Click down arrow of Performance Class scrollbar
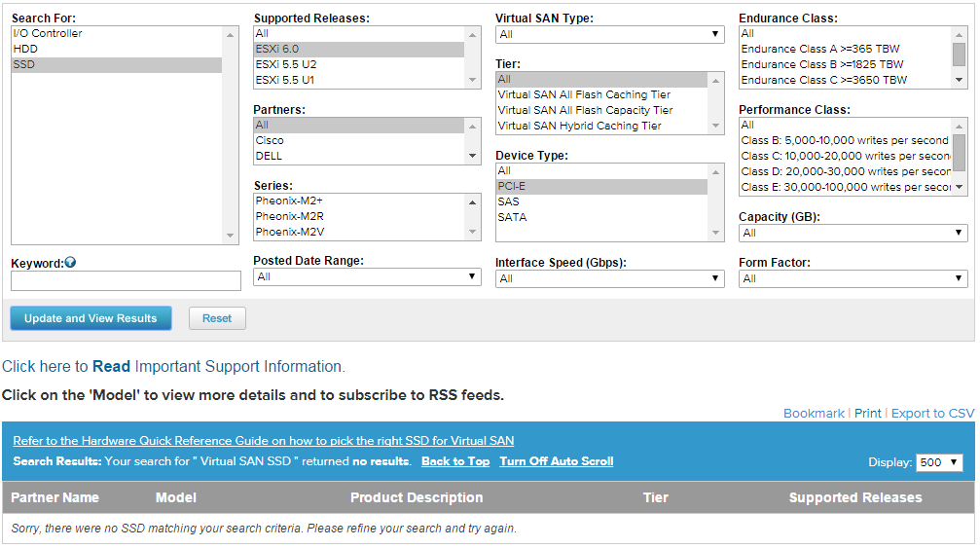Image resolution: width=980 pixels, height=548 pixels. click(959, 188)
